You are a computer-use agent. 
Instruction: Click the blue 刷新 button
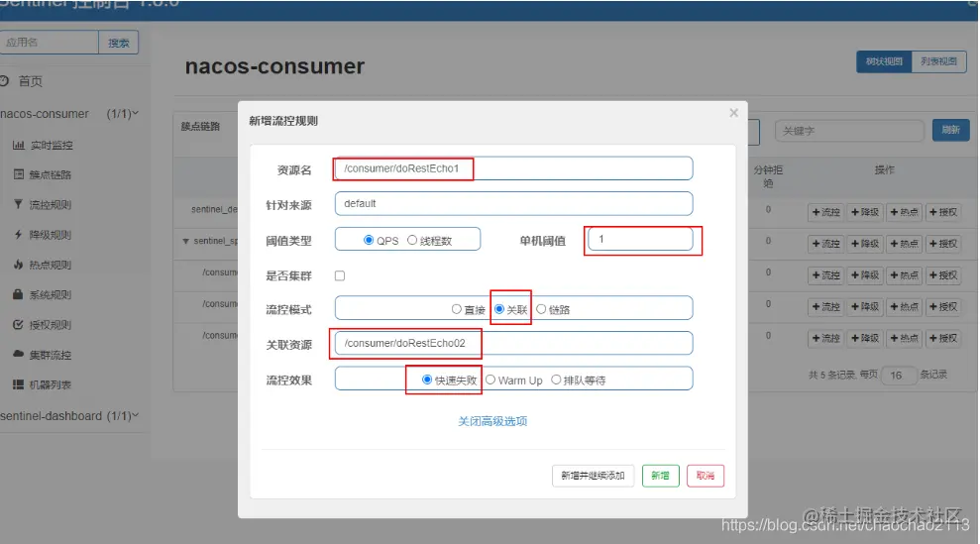tap(950, 130)
